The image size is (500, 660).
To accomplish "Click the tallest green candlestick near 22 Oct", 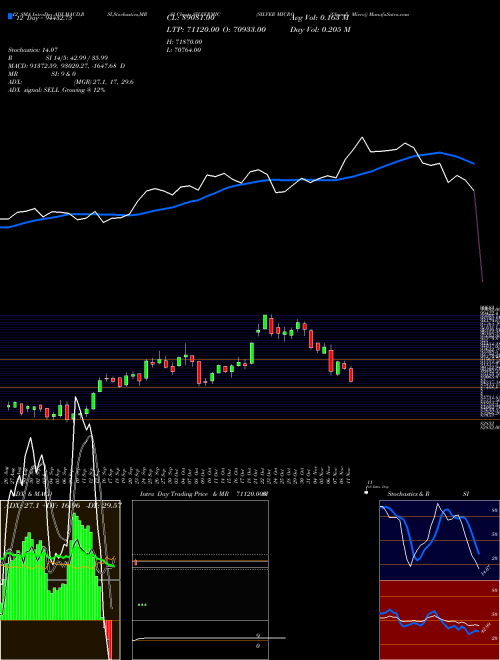I will tap(265, 322).
